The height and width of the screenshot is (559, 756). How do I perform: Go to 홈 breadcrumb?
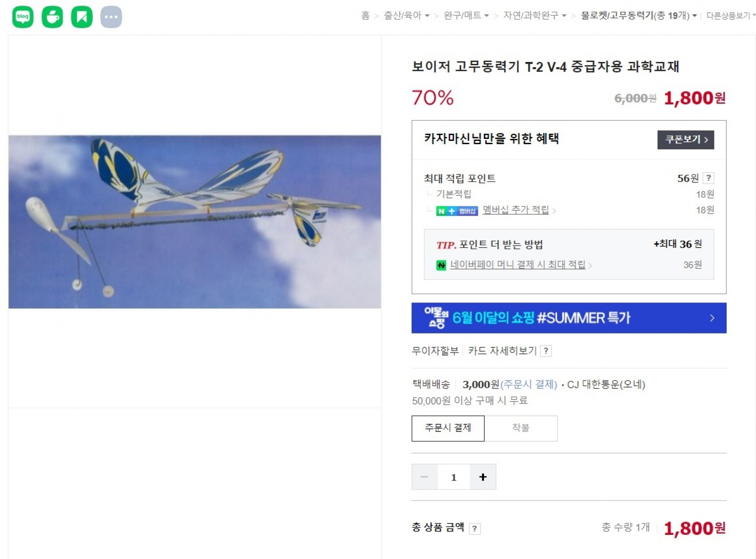365,16
